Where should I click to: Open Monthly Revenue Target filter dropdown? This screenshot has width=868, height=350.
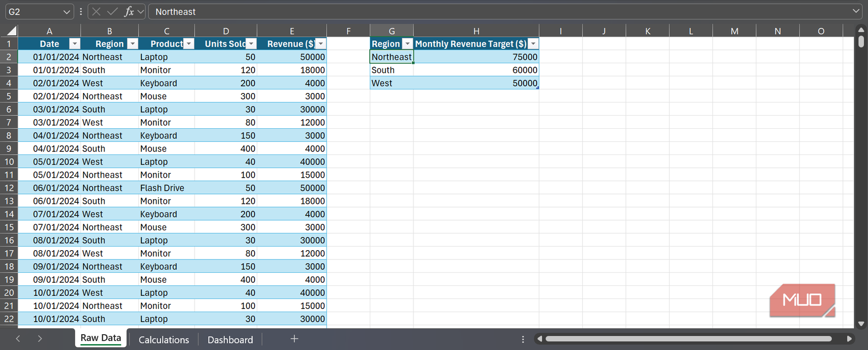pyautogui.click(x=533, y=44)
